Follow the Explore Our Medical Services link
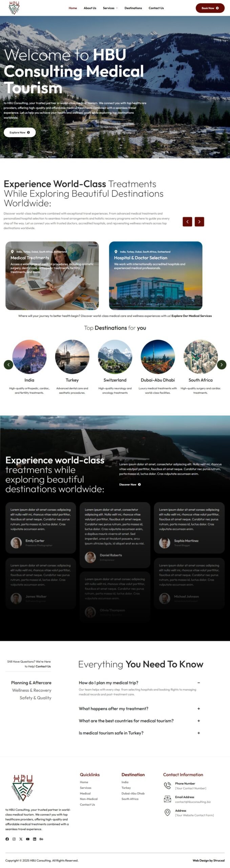The image size is (230, 868). pos(191,316)
